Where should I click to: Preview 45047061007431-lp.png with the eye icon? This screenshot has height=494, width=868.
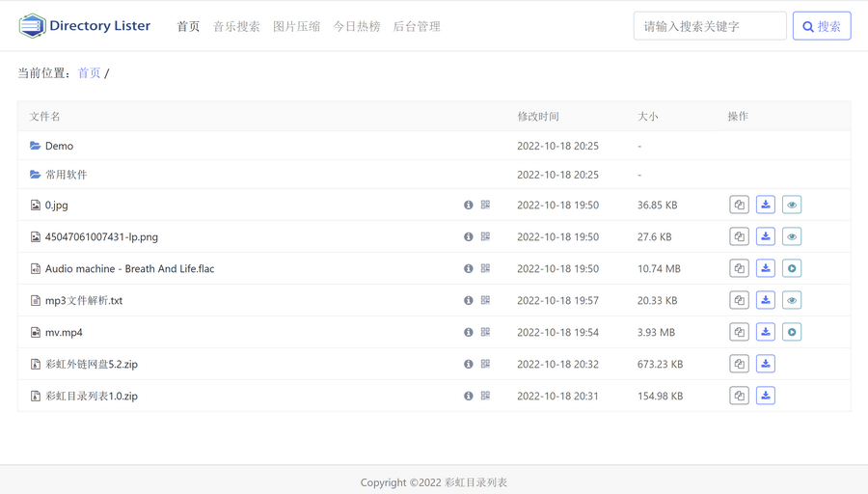click(792, 236)
